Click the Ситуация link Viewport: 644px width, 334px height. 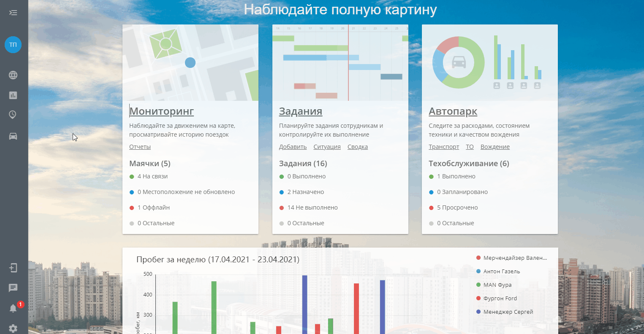click(x=327, y=147)
